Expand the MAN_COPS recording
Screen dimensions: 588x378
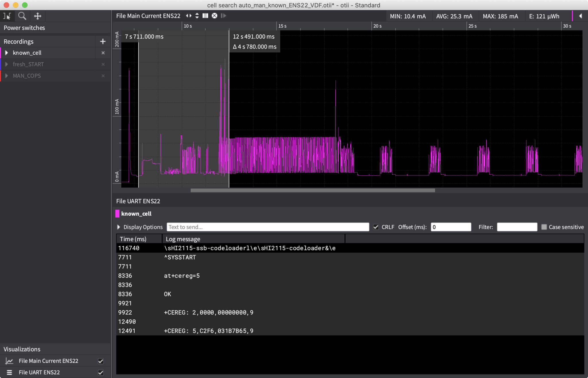(6, 76)
